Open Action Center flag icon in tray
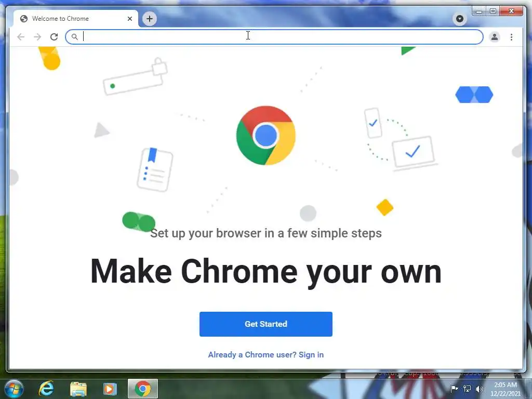532x399 pixels. (454, 389)
